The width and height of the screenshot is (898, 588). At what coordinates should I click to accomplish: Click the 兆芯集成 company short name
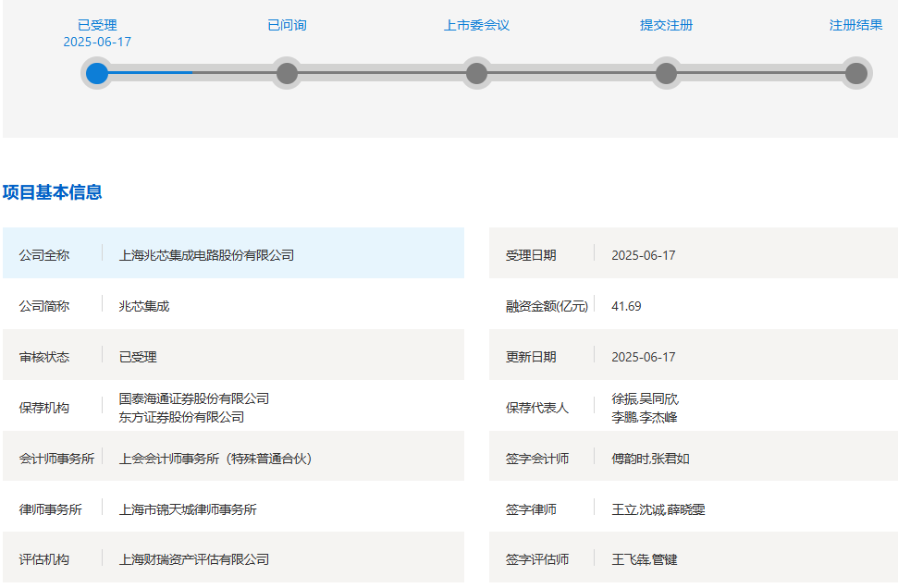(x=143, y=306)
